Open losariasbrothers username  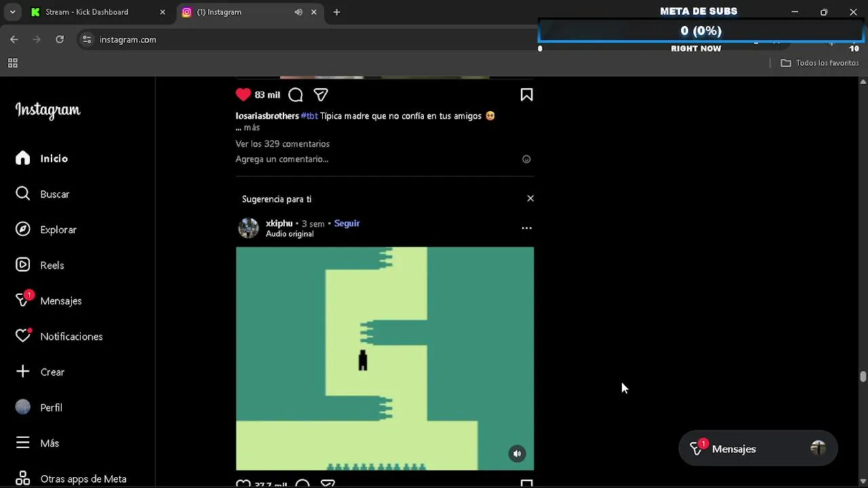pos(267,116)
